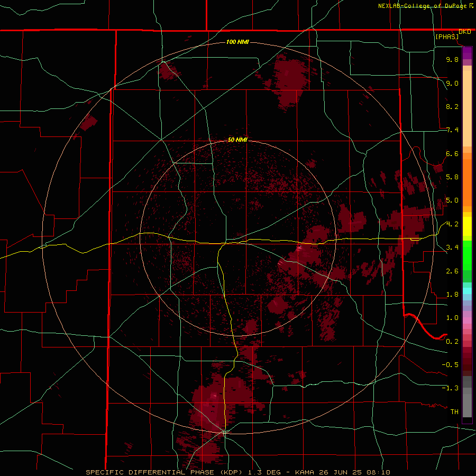Pick the cyan color bar segment
Screen dimensions: 476x476
tap(467, 291)
